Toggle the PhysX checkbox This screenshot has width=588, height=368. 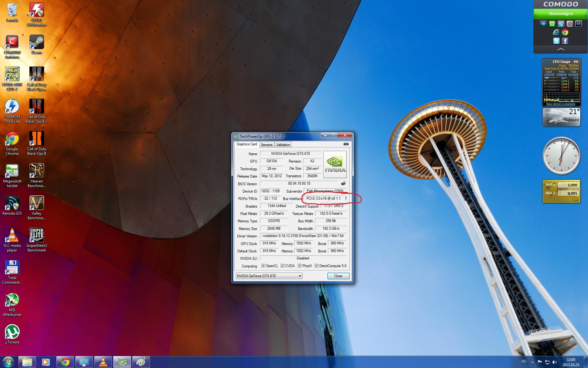tap(300, 266)
